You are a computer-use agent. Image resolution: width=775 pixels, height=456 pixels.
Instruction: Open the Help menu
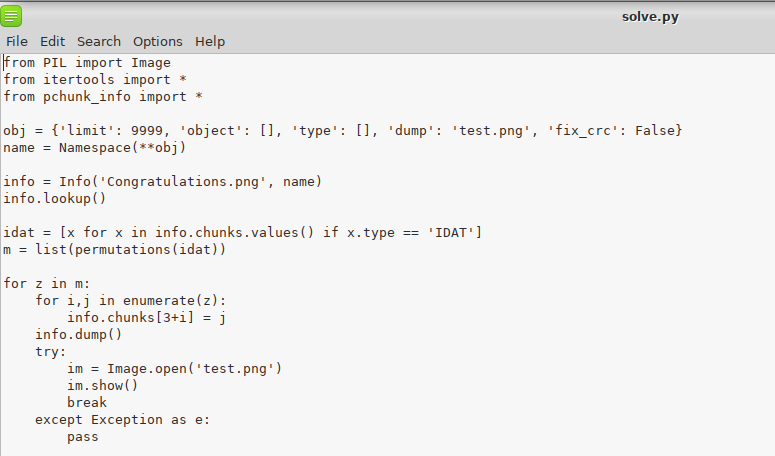pyautogui.click(x=210, y=41)
